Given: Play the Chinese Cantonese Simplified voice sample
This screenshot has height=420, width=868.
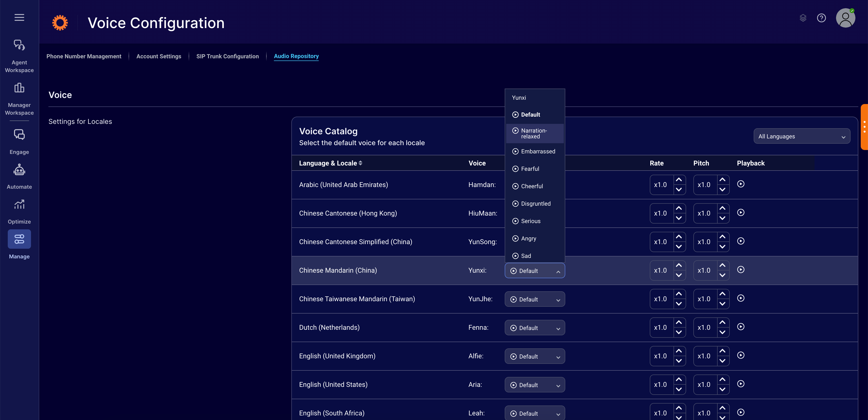Looking at the screenshot, I should [741, 241].
